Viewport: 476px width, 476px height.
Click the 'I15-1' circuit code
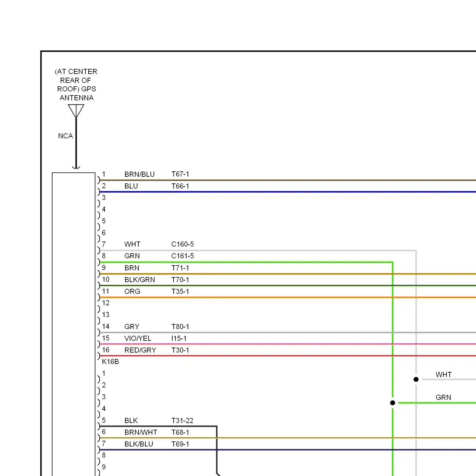179,339
